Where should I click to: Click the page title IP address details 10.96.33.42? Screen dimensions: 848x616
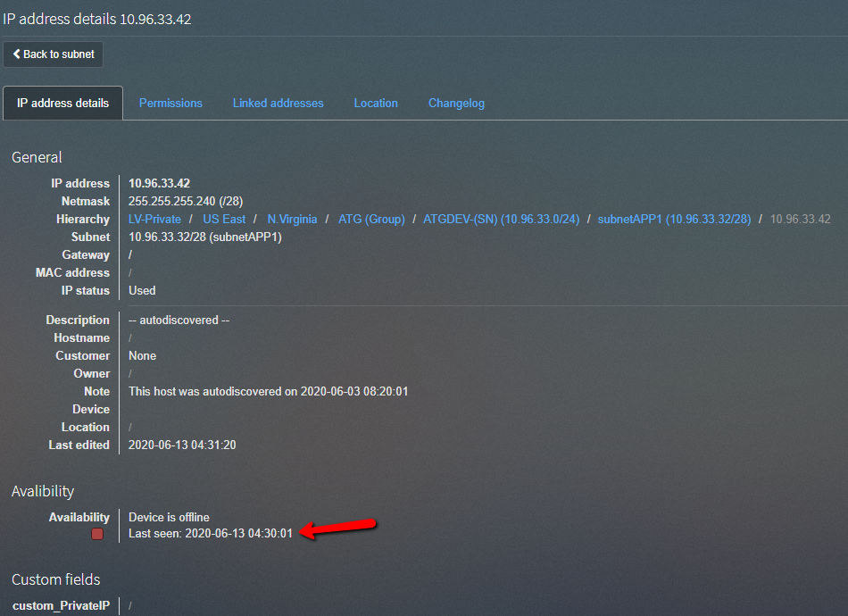[x=96, y=19]
